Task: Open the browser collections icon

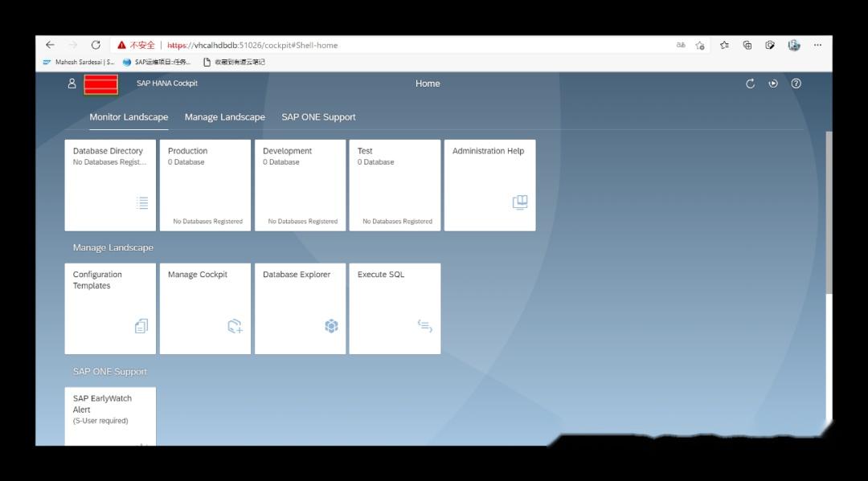Action: pyautogui.click(x=747, y=45)
